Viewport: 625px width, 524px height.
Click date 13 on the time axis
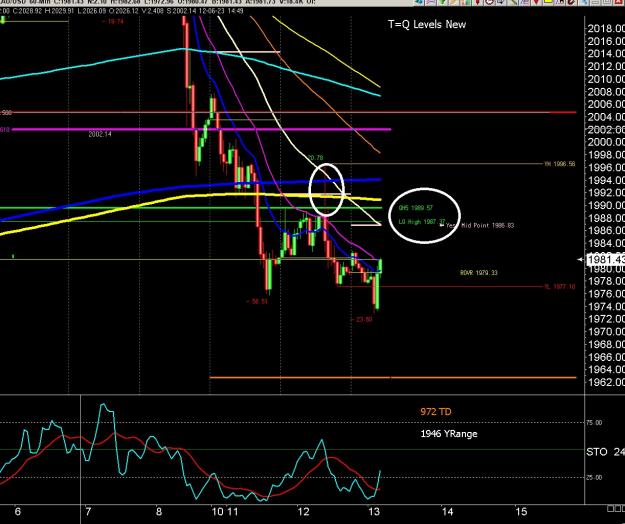tap(374, 511)
